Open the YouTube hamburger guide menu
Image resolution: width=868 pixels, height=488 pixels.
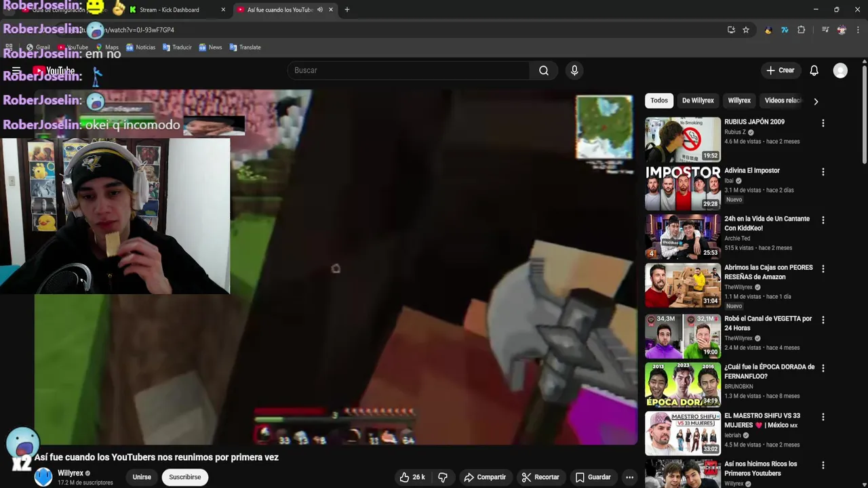point(16,70)
